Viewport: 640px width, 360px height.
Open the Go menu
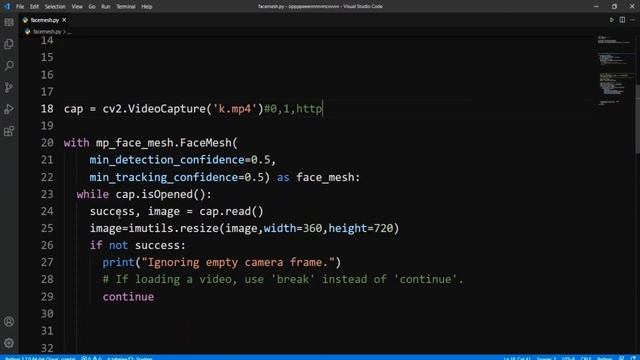92,7
